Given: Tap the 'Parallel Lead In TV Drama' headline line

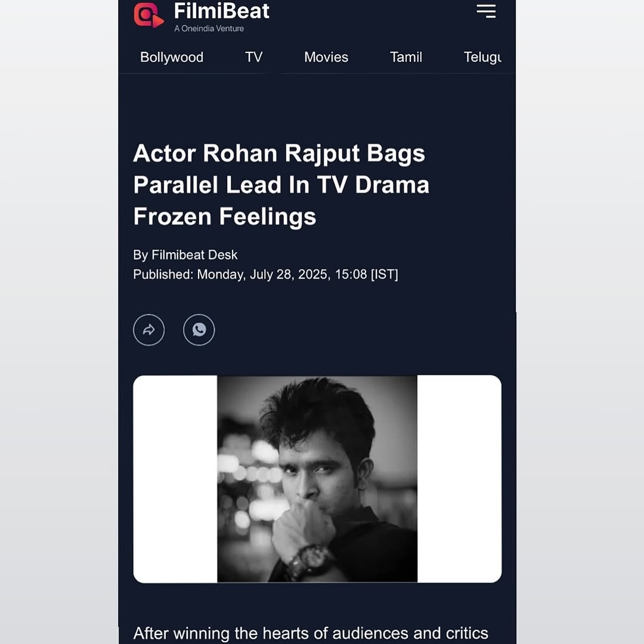Looking at the screenshot, I should tap(281, 185).
